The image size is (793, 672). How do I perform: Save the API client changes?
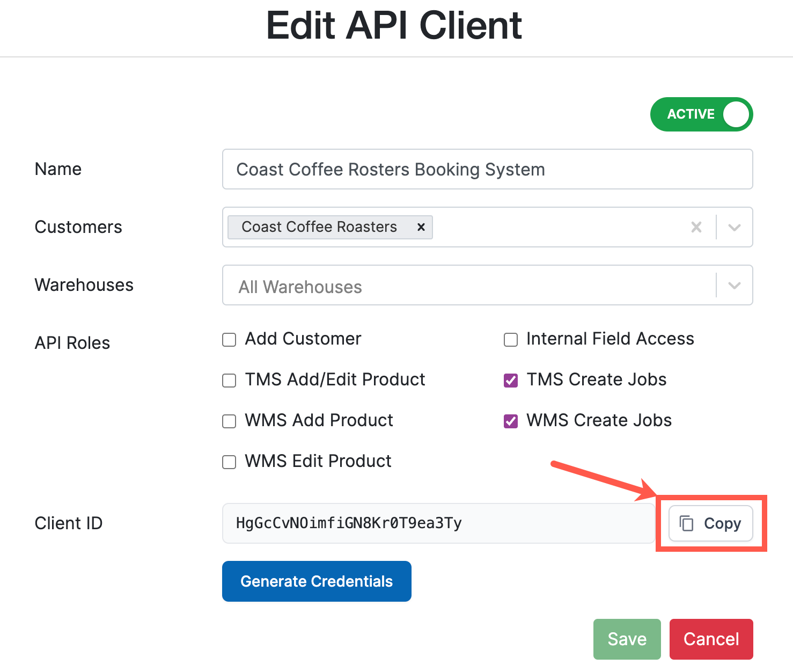[627, 639]
